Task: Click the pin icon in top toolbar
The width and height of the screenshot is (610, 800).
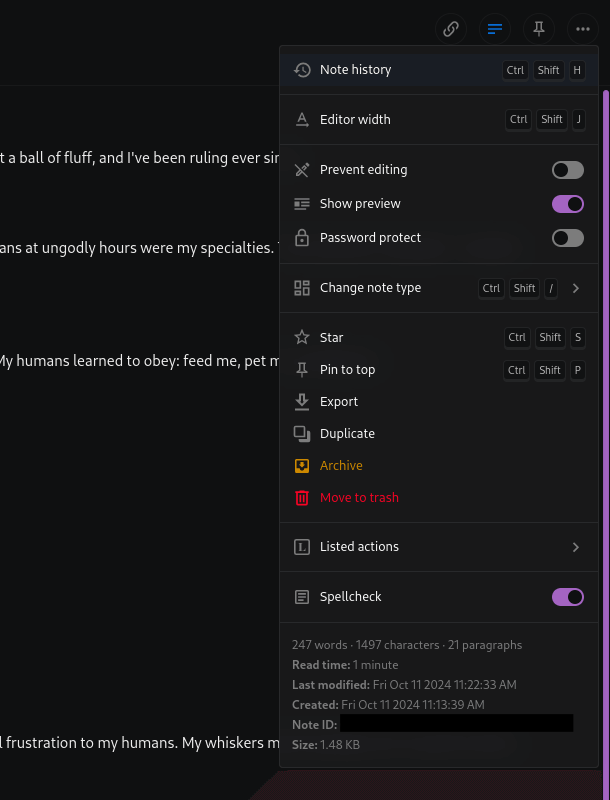Action: click(x=539, y=29)
